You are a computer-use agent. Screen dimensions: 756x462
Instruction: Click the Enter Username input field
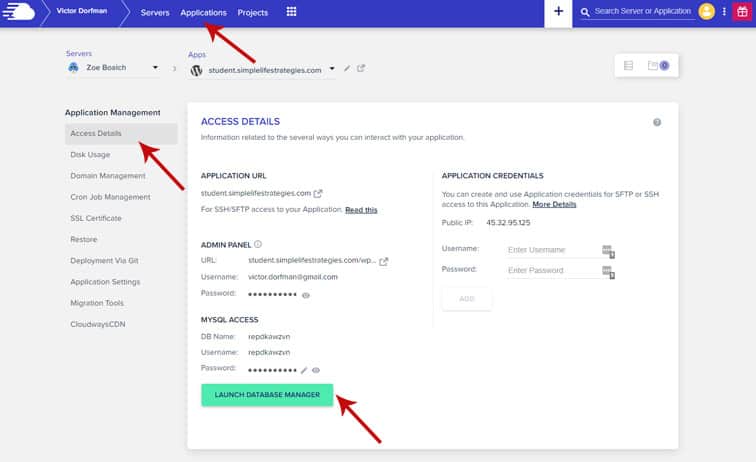pyautogui.click(x=552, y=249)
